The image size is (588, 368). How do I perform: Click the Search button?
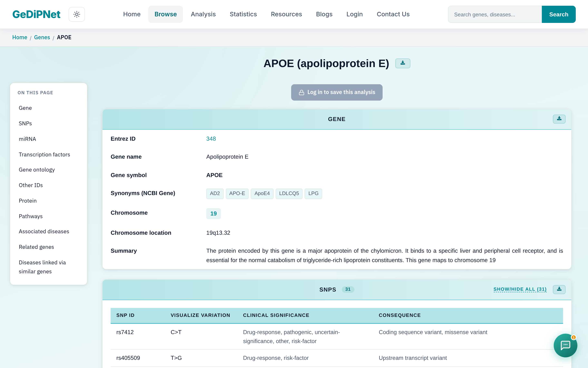[x=559, y=14]
